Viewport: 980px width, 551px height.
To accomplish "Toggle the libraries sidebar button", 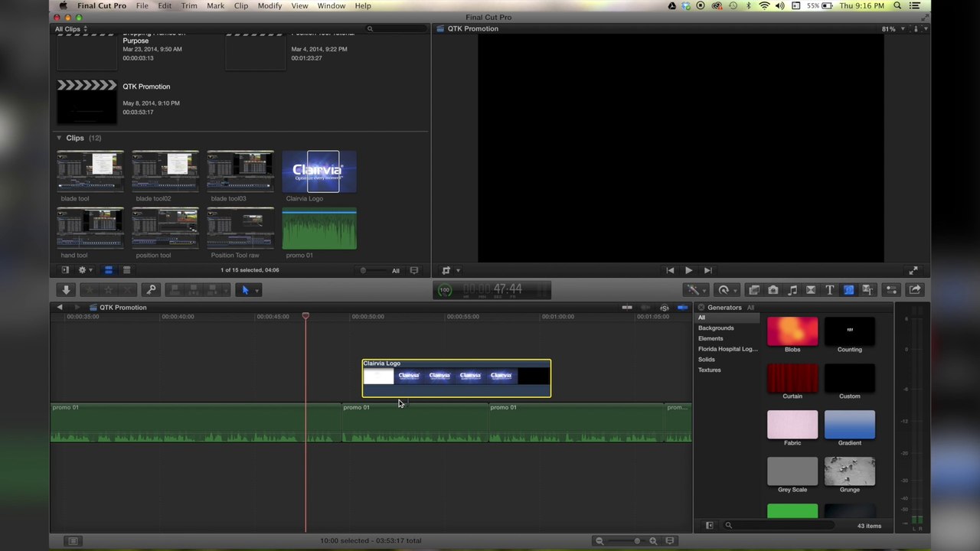I will (65, 270).
